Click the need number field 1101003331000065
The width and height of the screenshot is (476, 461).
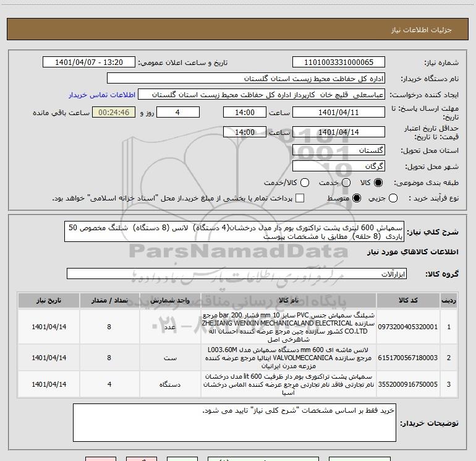(339, 62)
